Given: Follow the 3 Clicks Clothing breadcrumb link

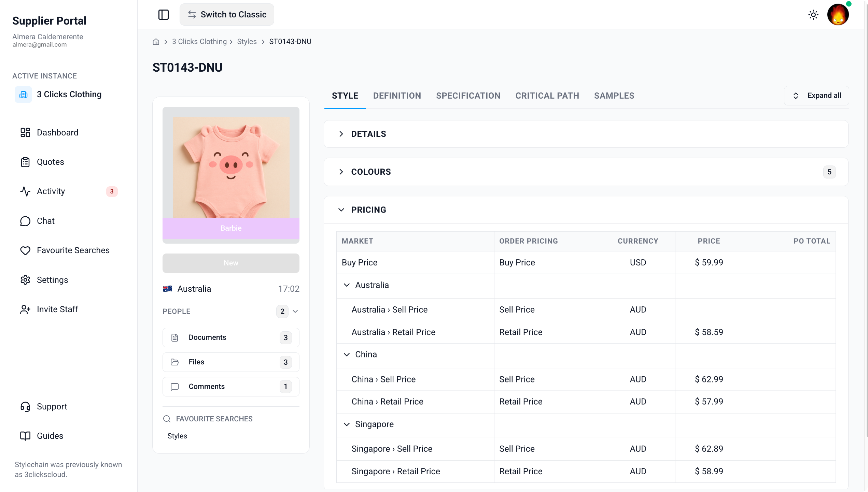Looking at the screenshot, I should (x=199, y=42).
